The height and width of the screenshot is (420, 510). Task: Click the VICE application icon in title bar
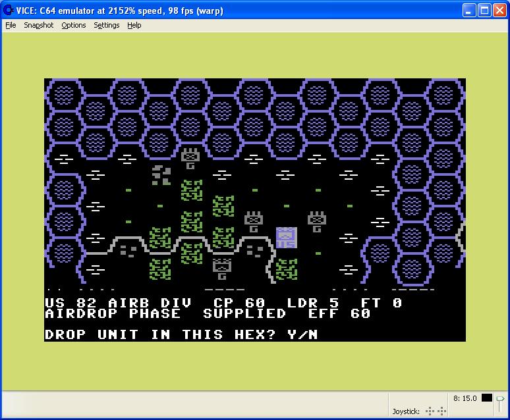[8, 11]
